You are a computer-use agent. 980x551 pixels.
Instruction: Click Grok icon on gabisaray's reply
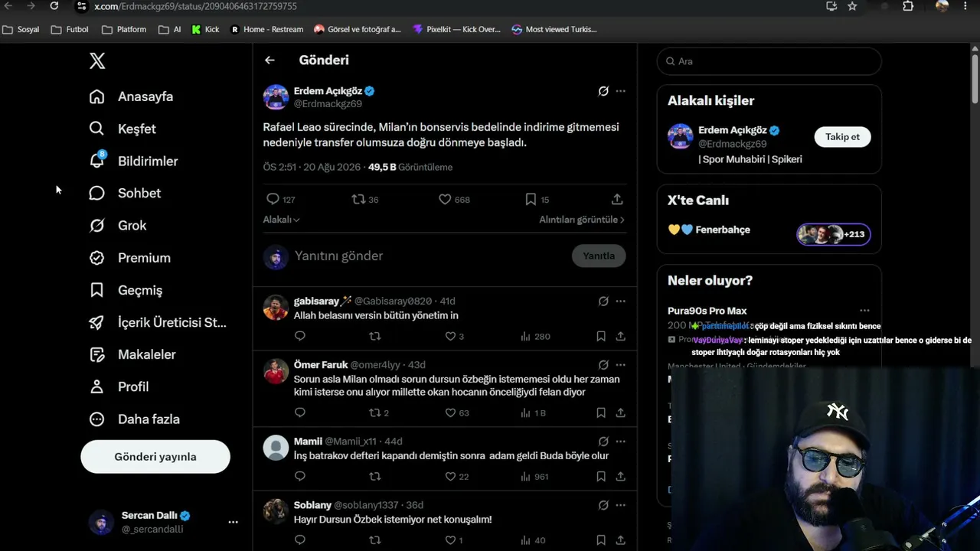click(603, 302)
